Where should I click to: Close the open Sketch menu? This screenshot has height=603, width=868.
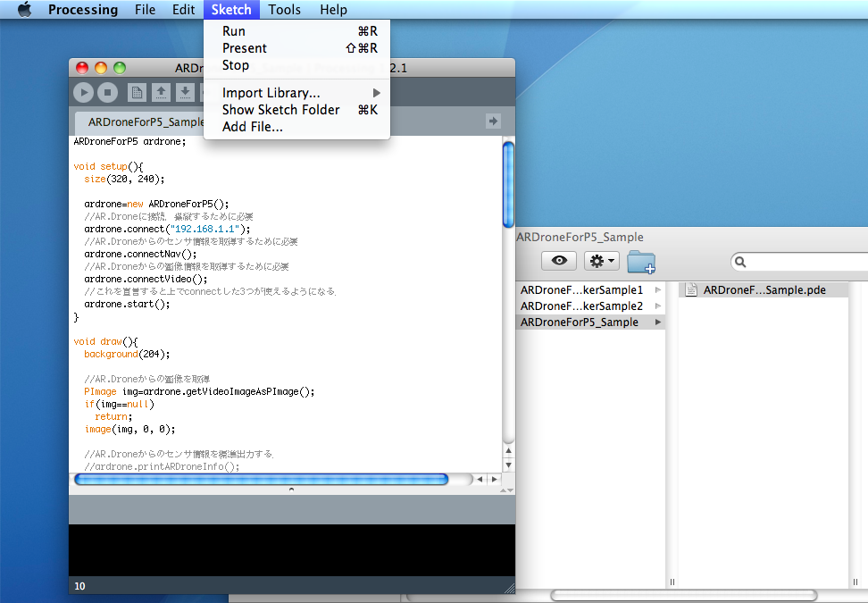[231, 10]
